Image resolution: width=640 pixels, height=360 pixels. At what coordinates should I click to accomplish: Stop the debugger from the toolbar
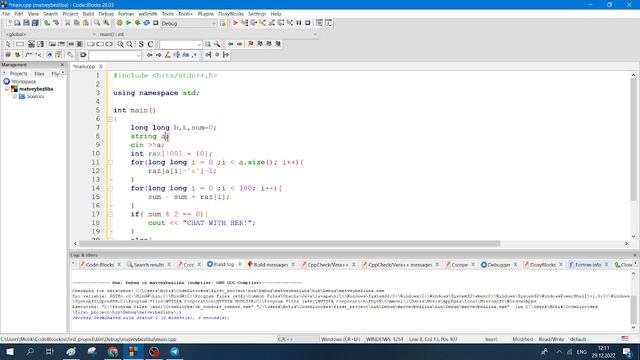(308, 23)
